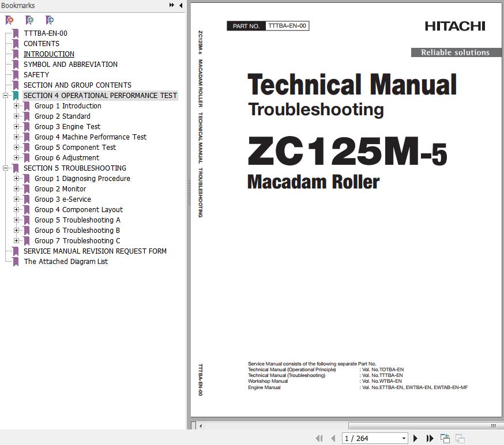This screenshot has height=445, width=504.
Task: Expand Group 5 Component Test
Action: click(16, 147)
